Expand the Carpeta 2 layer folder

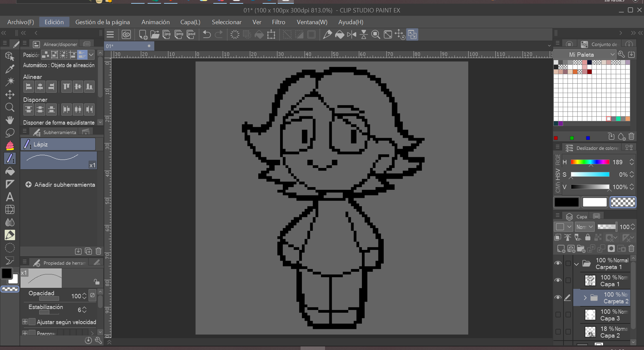pyautogui.click(x=585, y=298)
